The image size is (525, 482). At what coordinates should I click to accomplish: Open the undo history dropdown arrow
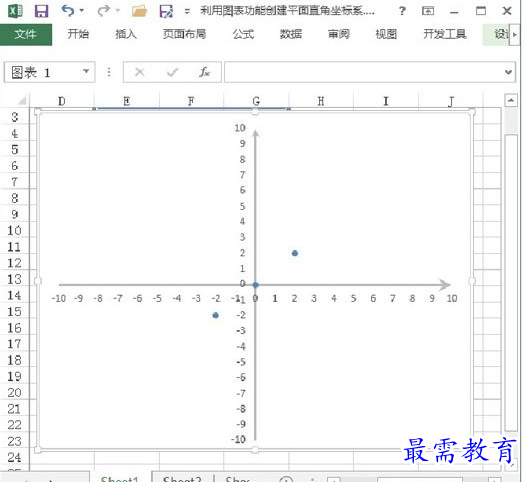tap(81, 11)
